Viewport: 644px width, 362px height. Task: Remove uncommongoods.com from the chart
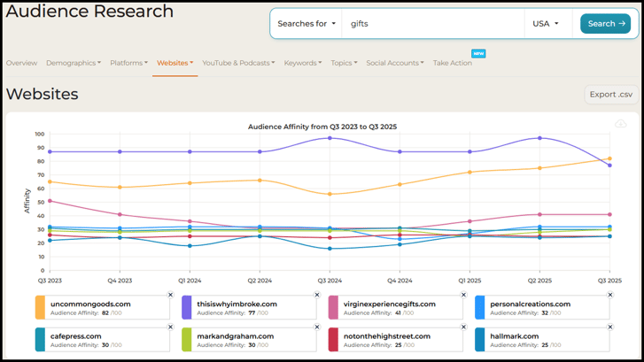171,295
